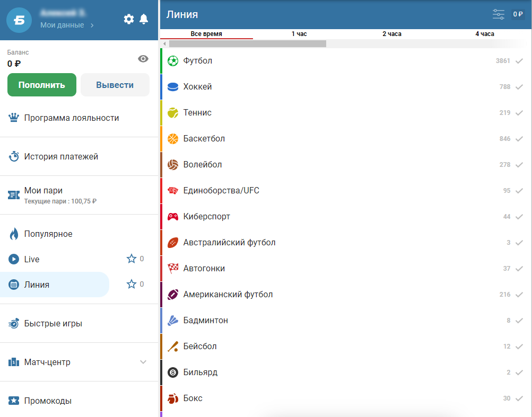Select the Все время tab
The image size is (532, 417).
206,34
